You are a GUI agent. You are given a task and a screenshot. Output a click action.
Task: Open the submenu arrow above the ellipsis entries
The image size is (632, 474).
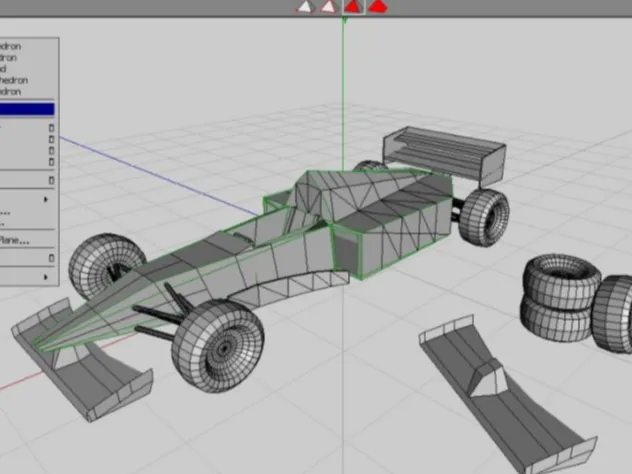click(46, 199)
